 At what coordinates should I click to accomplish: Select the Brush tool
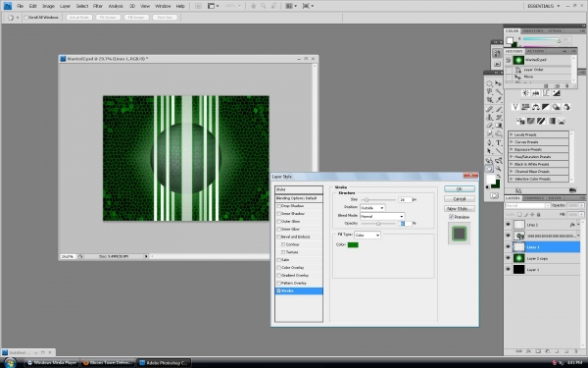point(499,109)
